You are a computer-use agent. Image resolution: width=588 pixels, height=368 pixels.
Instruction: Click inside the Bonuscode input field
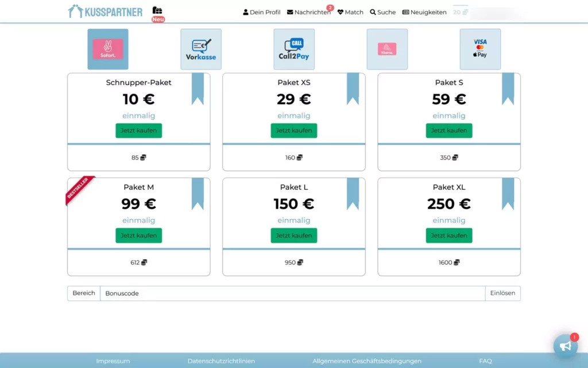(287, 293)
